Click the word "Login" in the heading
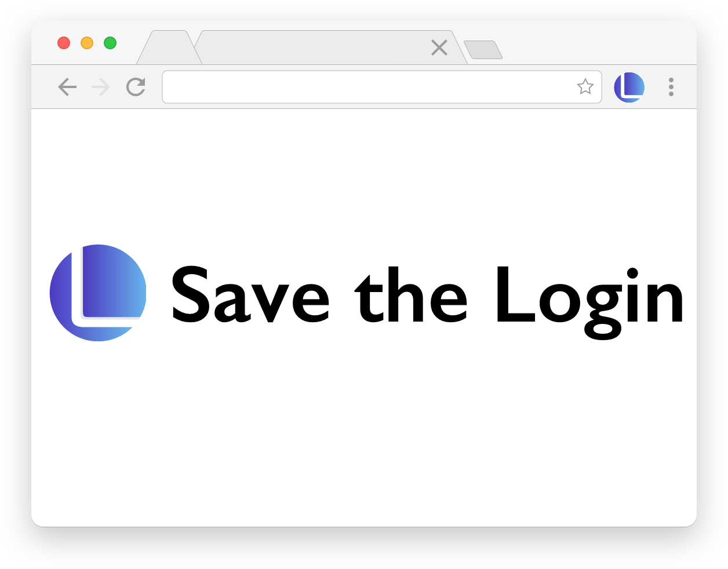 point(589,301)
